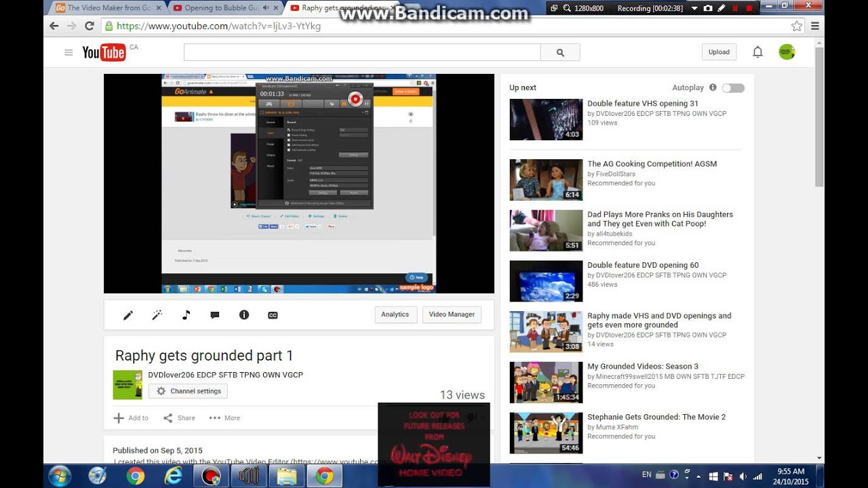Click the EN language indicator in tray
The image size is (868, 488).
tap(646, 475)
